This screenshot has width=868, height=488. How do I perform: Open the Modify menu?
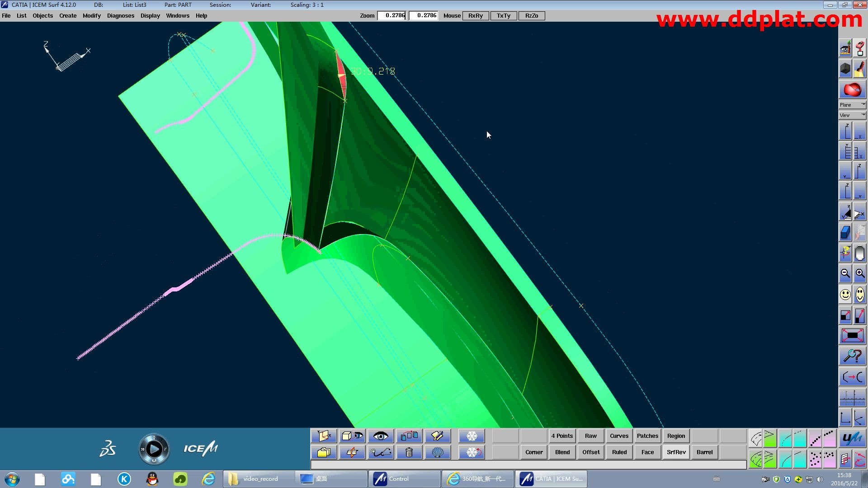(x=91, y=16)
